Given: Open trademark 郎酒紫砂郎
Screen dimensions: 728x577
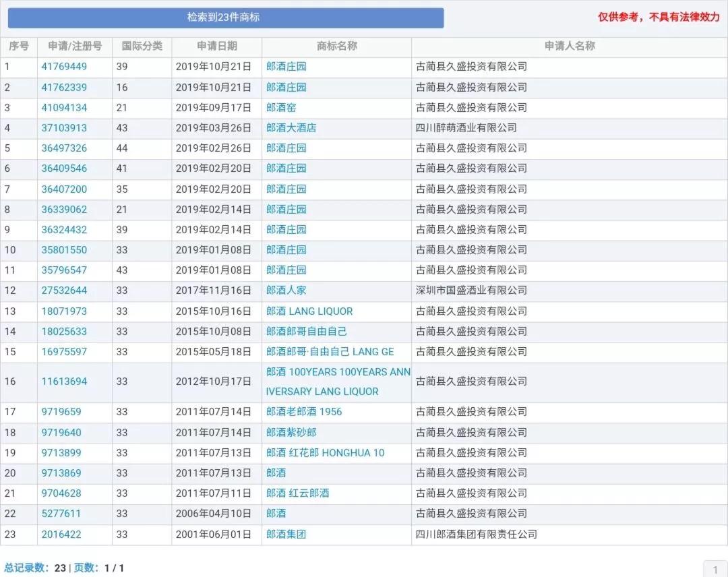Looking at the screenshot, I should coord(291,432).
